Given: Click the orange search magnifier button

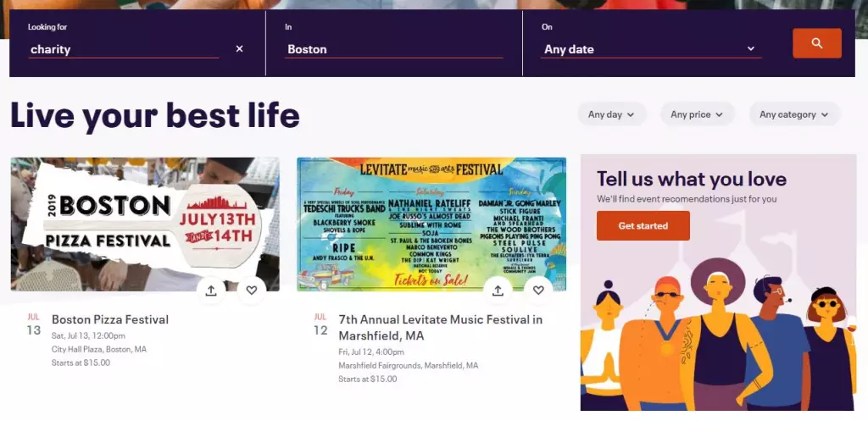Looking at the screenshot, I should point(816,43).
